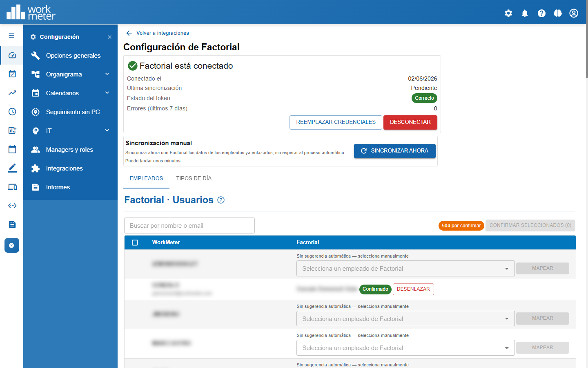Open Informes menu item
The image size is (588, 368).
point(70,187)
